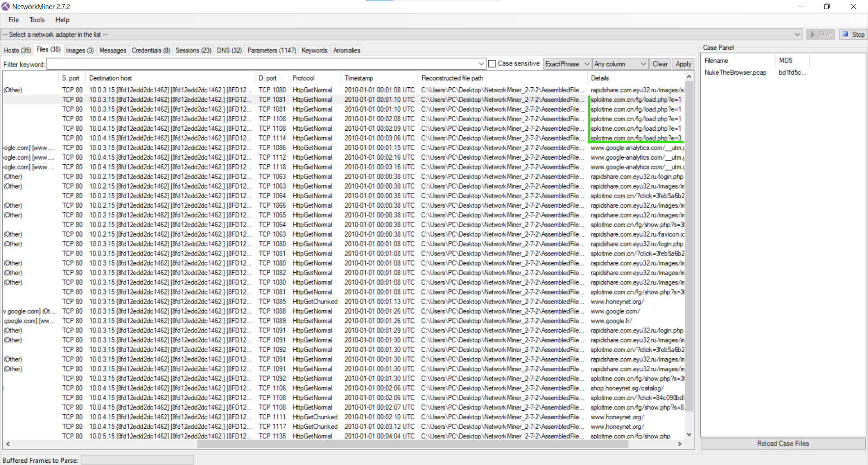
Task: Switch to the Parameters (1147) tab
Action: (272, 50)
